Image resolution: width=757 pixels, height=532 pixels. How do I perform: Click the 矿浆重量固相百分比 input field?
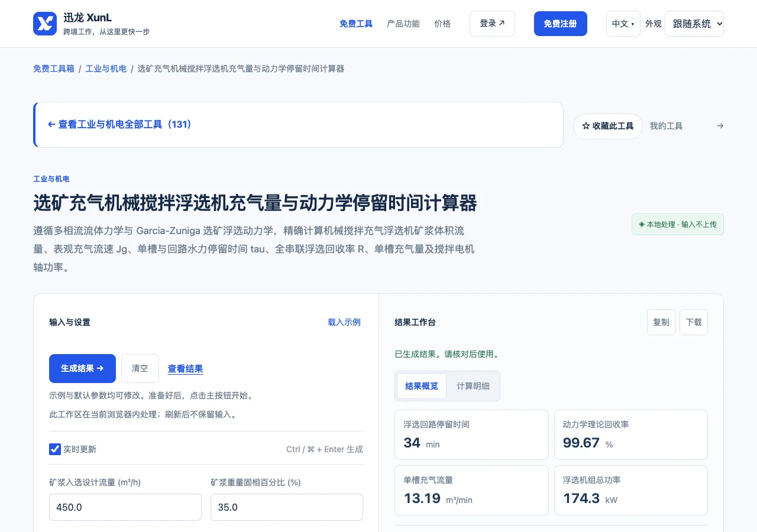287,507
